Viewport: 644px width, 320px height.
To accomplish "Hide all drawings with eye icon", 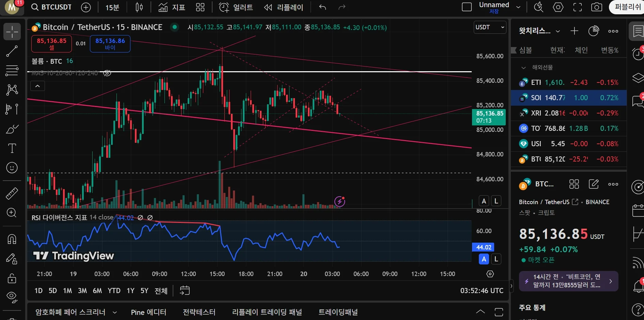I will pos(12,297).
